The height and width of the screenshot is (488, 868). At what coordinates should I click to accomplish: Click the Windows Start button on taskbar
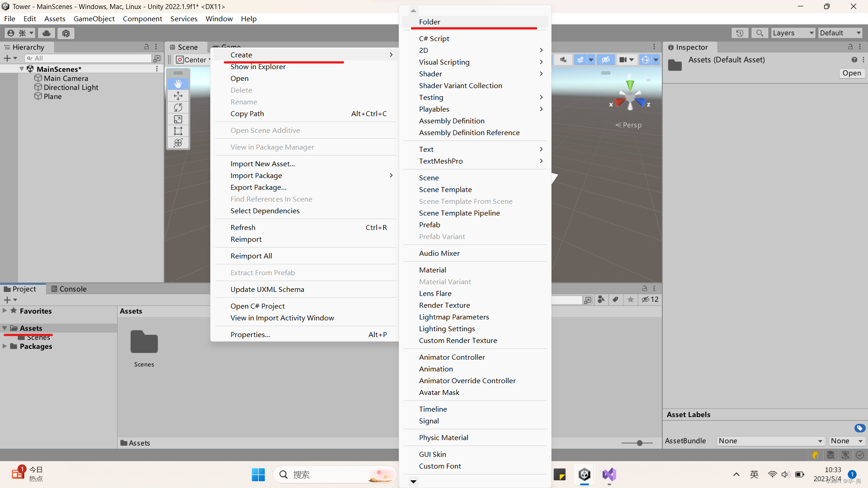pyautogui.click(x=258, y=474)
